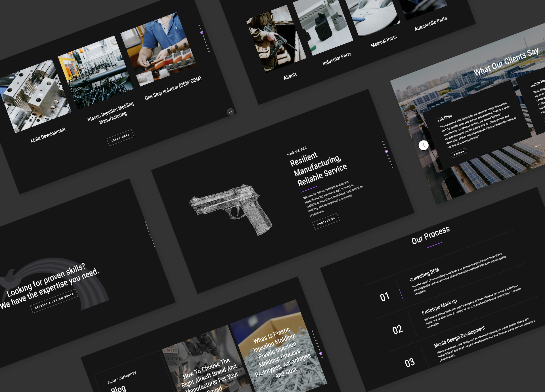Click the rainbow bird logo graphic
This screenshot has height=392, width=545.
(x=54, y=284)
